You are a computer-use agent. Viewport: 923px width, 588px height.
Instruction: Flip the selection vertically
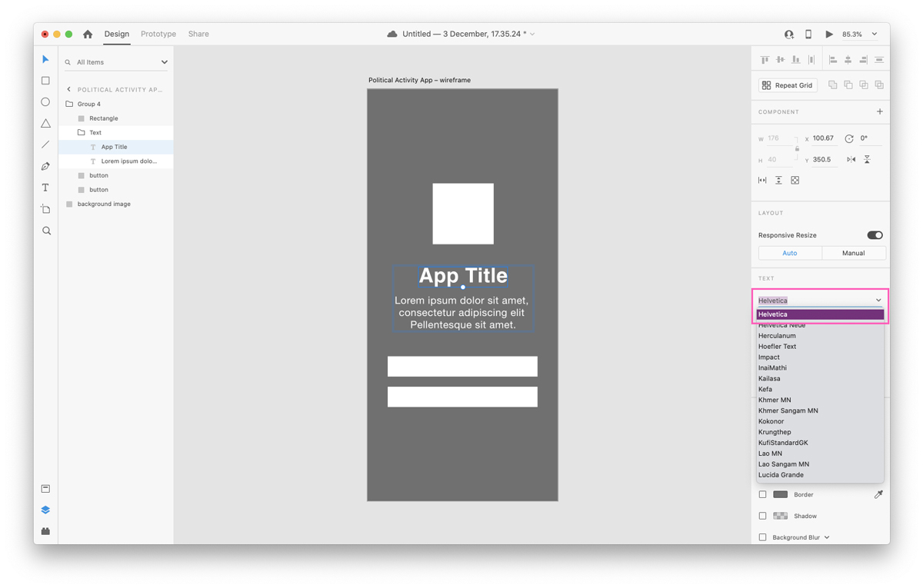(x=867, y=159)
